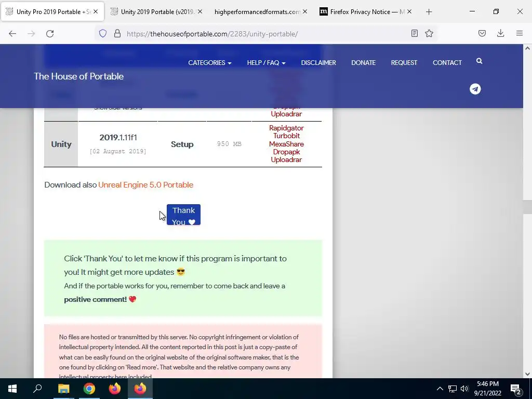The width and height of the screenshot is (532, 399).
Task: View site security padlock info
Action: [x=117, y=33]
